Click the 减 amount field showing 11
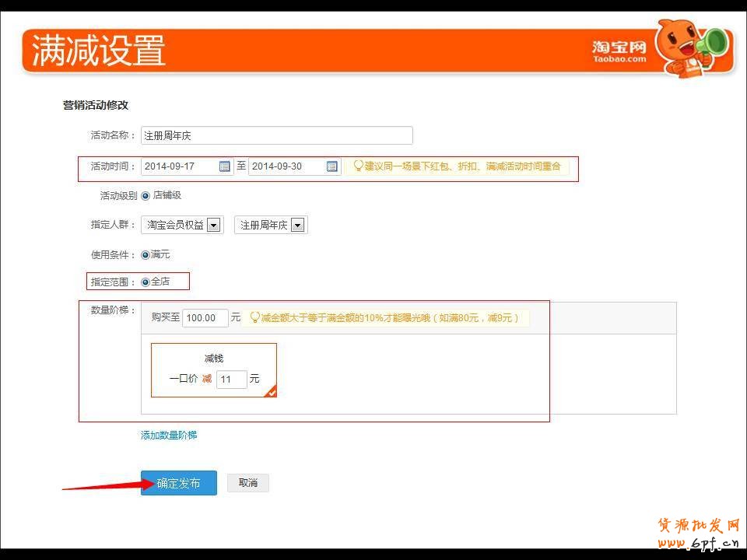The image size is (747, 560). [x=232, y=379]
